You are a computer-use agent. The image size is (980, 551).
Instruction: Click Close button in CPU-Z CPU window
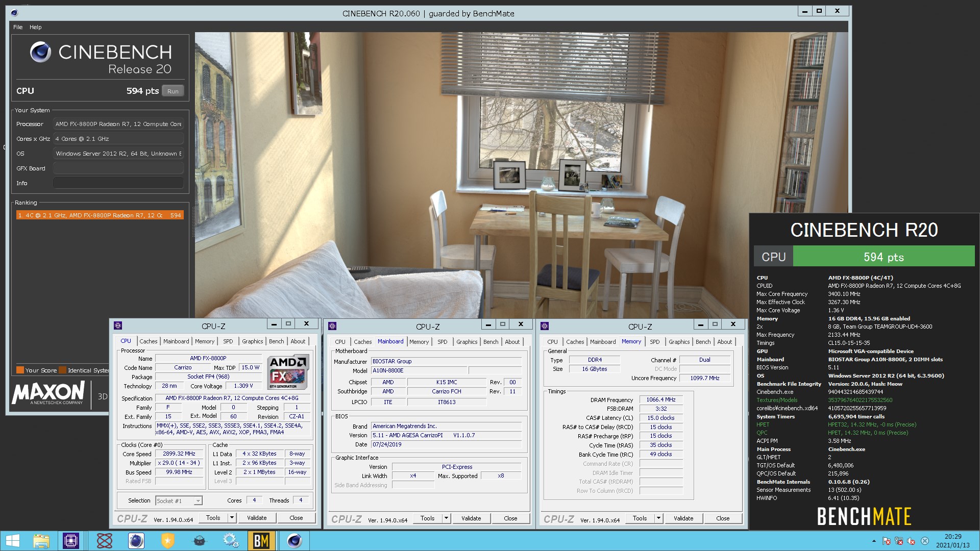point(296,518)
